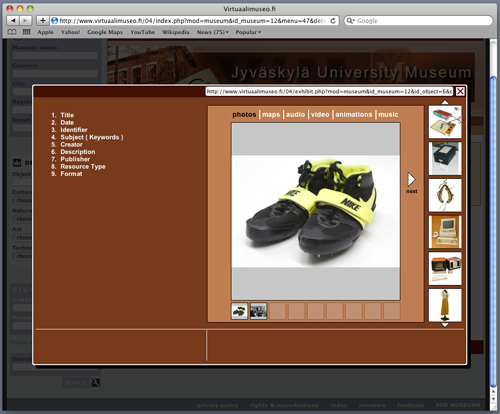Open the necklace exhibit thumbnail
Screen dimensions: 500x414
click(445, 195)
